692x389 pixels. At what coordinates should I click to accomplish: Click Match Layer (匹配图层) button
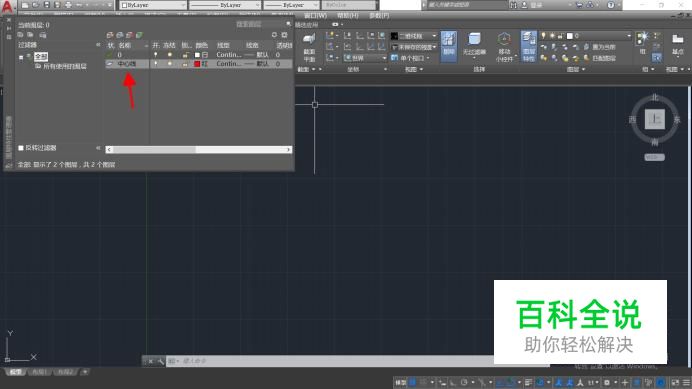tap(600, 58)
